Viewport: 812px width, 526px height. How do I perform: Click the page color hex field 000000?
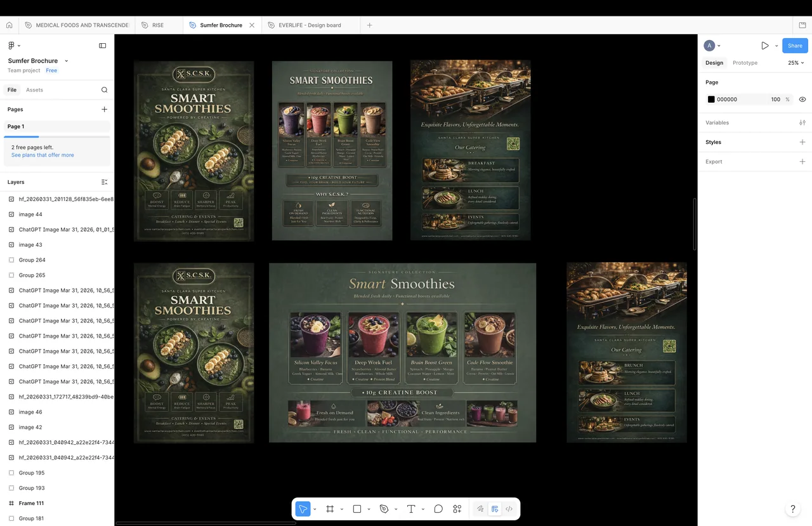point(727,100)
